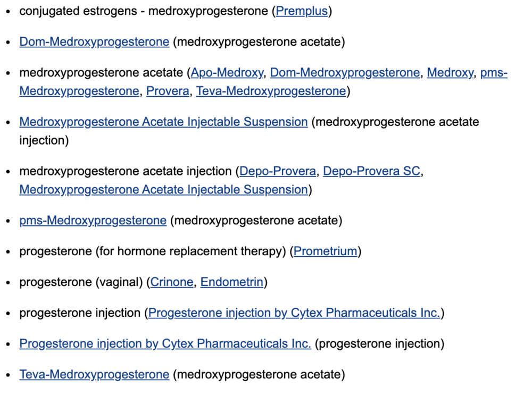Click pms-Medroxyprogesterone list entry heading link

coord(93,220)
